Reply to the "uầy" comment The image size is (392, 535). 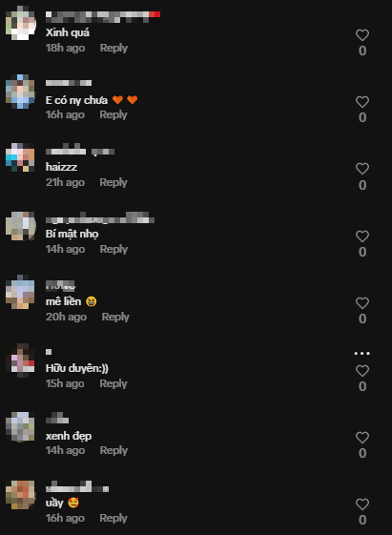pyautogui.click(x=113, y=518)
